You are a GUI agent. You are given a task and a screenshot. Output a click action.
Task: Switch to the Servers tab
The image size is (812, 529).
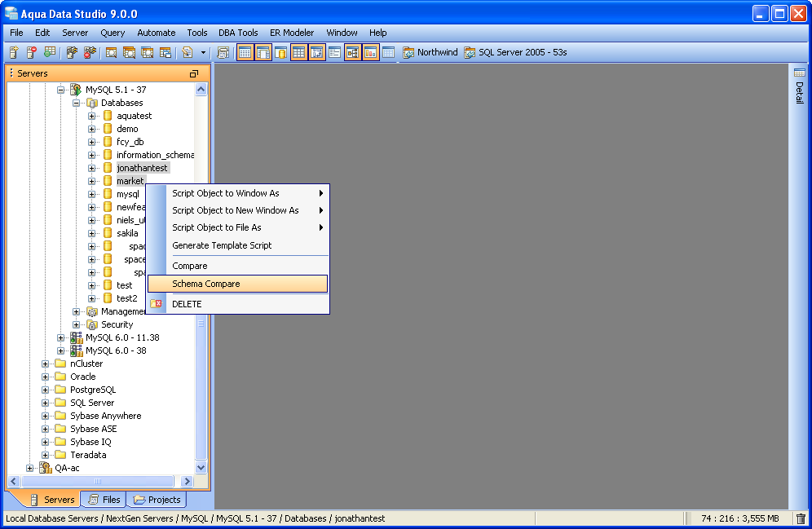click(52, 500)
